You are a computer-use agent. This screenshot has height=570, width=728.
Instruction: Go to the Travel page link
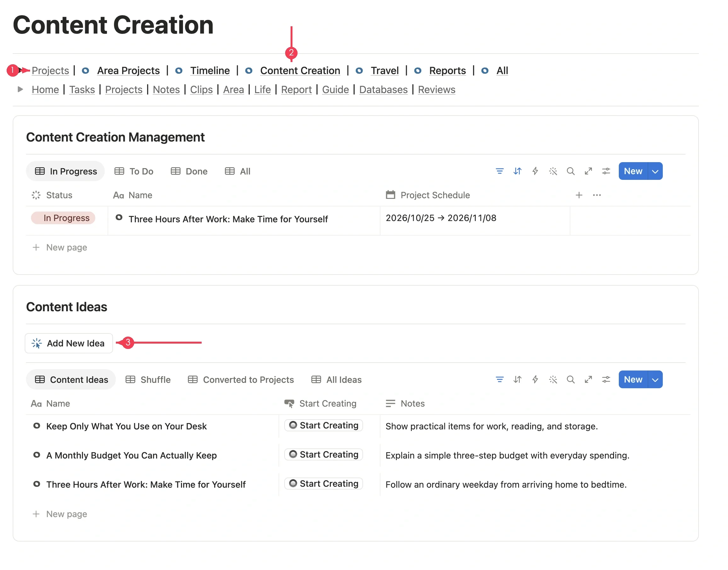tap(385, 70)
